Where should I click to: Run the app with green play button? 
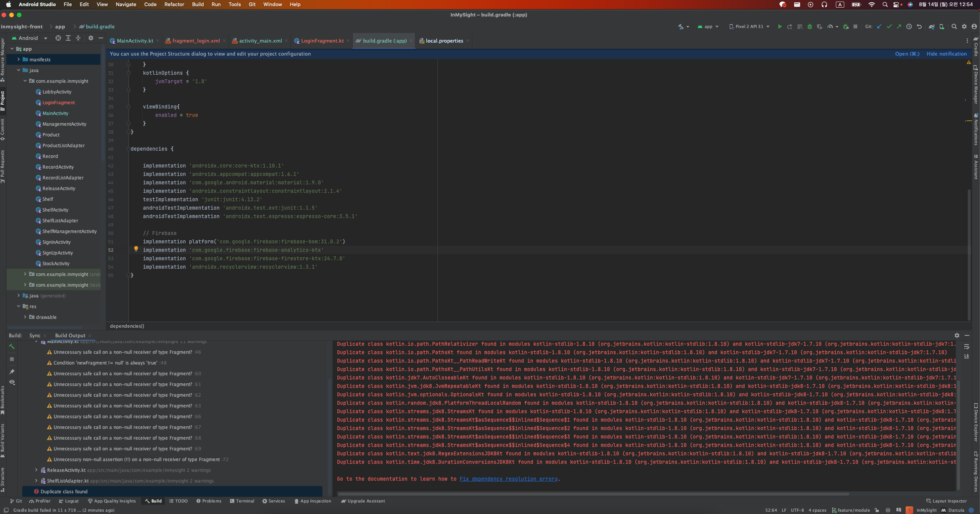pyautogui.click(x=779, y=26)
